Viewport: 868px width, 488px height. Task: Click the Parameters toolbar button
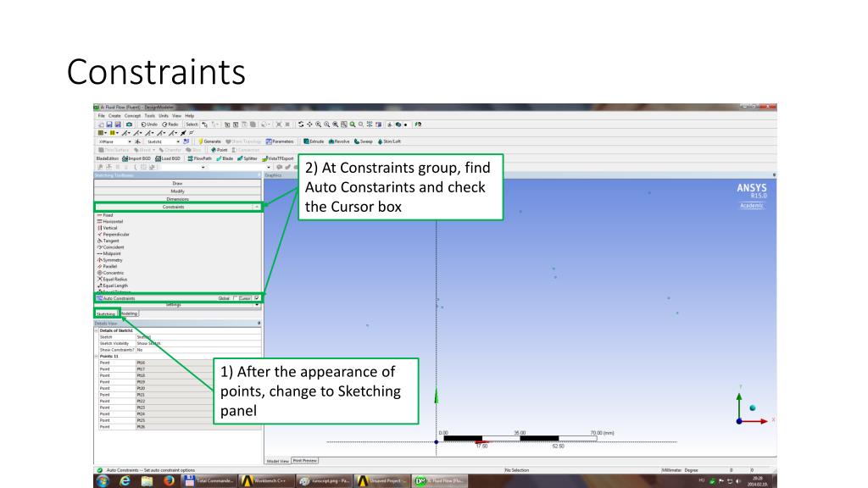280,141
